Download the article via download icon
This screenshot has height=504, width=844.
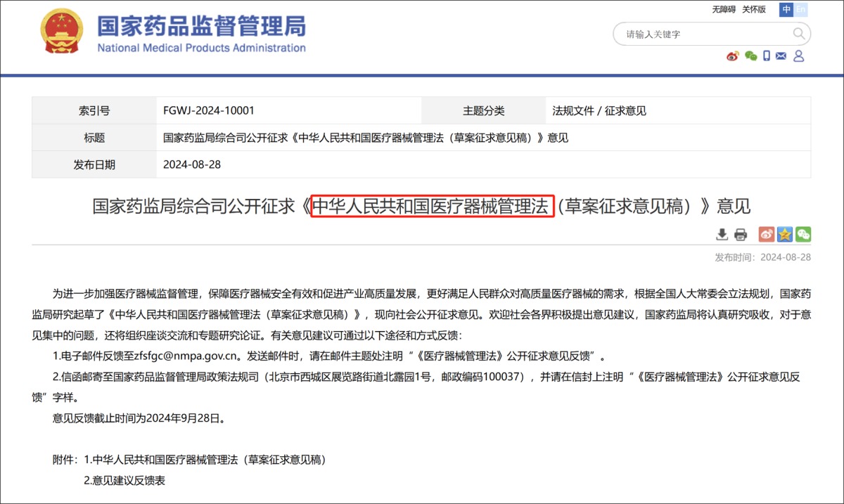pyautogui.click(x=722, y=234)
